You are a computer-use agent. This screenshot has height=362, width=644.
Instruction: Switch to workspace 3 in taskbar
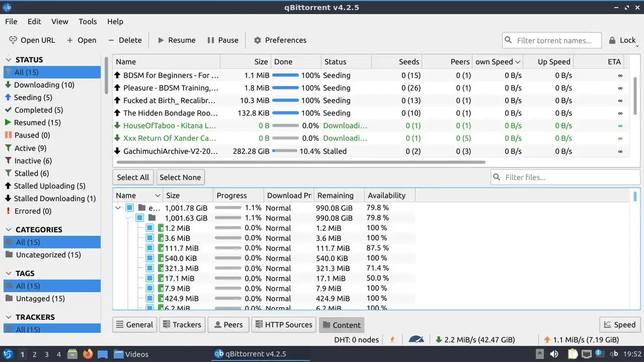coord(46,354)
